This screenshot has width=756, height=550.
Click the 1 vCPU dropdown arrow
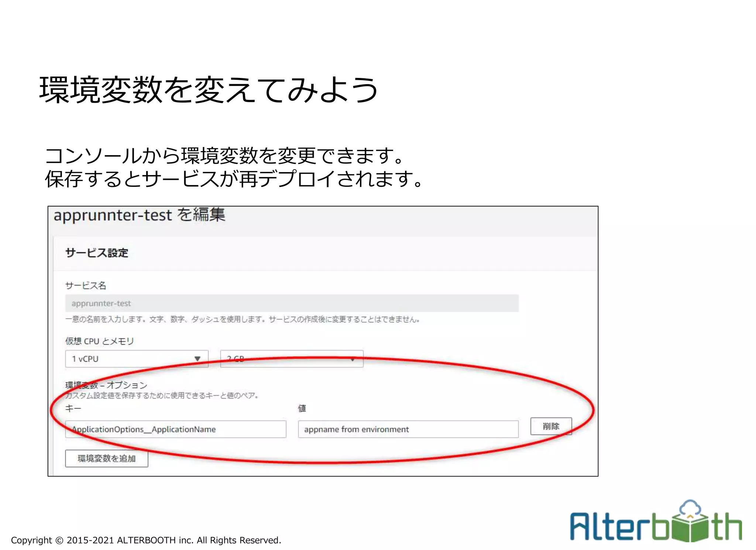click(197, 359)
